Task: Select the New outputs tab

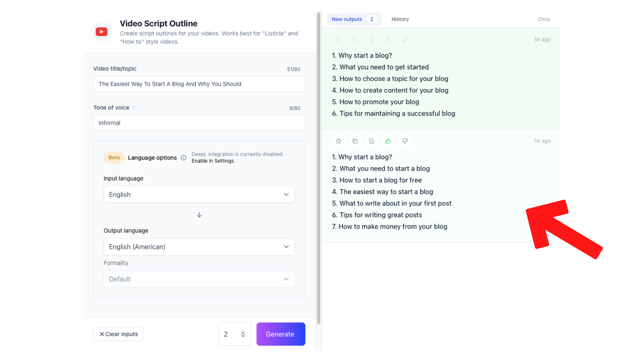Action: (347, 19)
